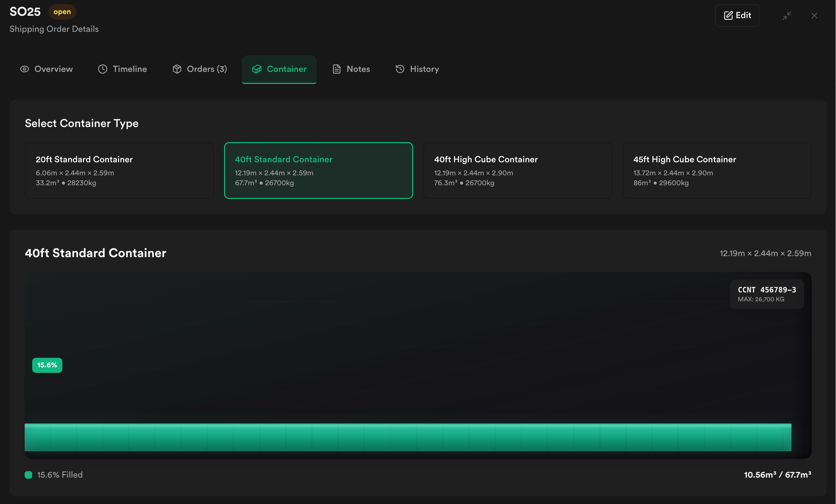Select the 20ft Standard Container option
The height and width of the screenshot is (504, 836).
119,171
